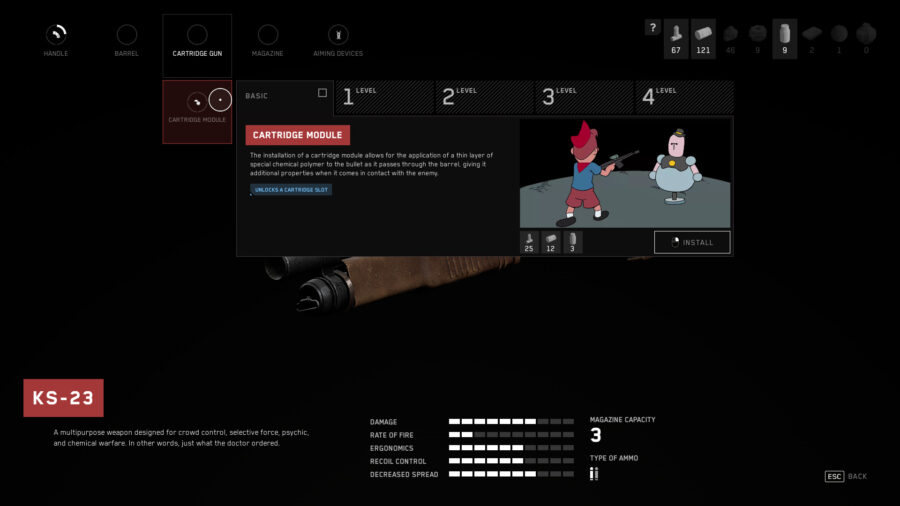Click the Install button
Viewport: 900px width, 506px height.
[x=692, y=242]
